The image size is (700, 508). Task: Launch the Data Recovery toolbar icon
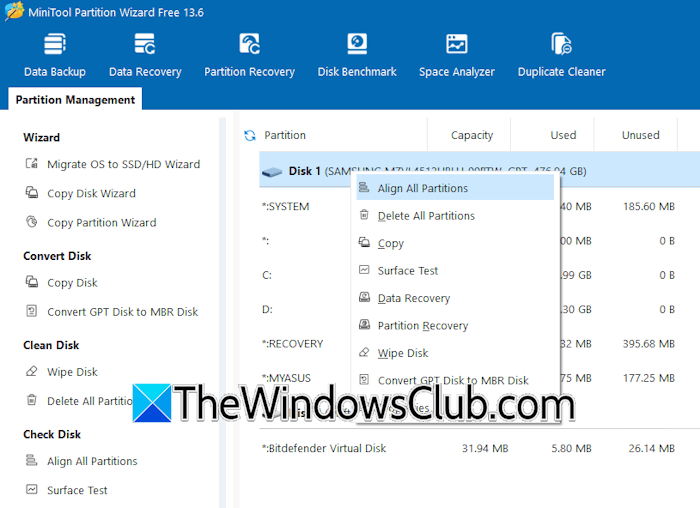145,44
